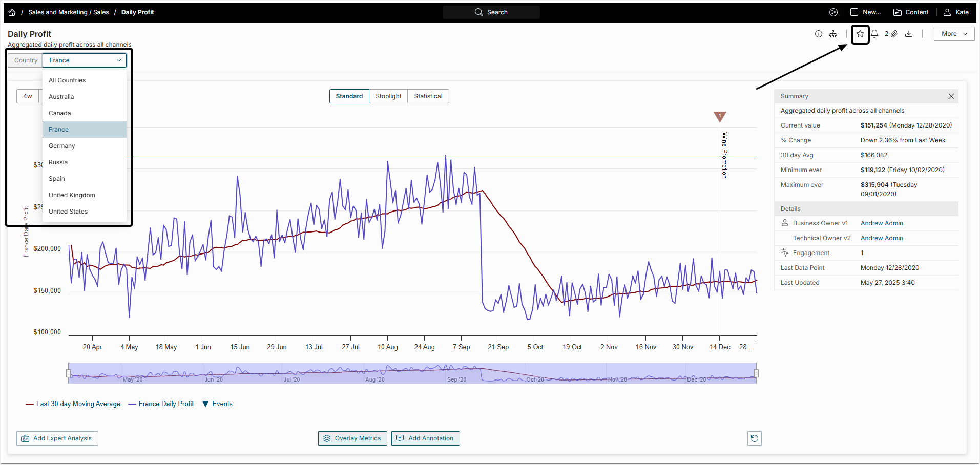This screenshot has width=980, height=465.
Task: Open the lineage hierarchy diagram icon
Action: click(x=833, y=34)
